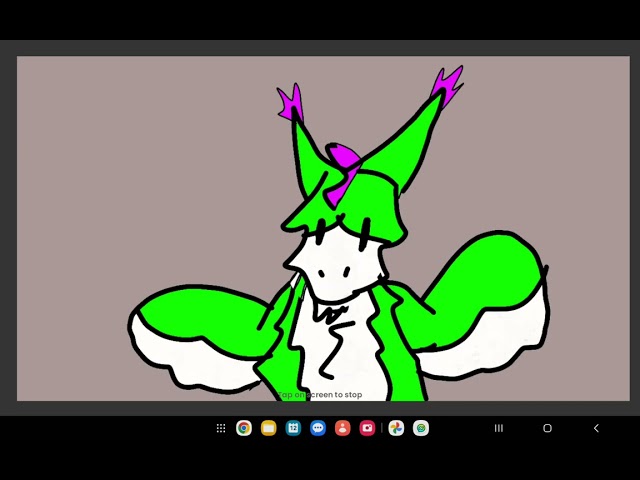Open the orange Contacts app
Image resolution: width=640 pixels, height=480 pixels.
click(342, 428)
